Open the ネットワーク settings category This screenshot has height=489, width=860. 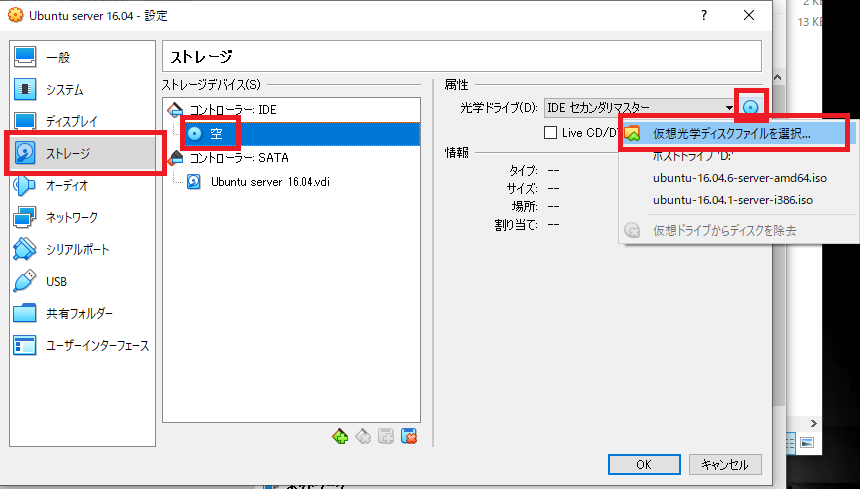82,217
